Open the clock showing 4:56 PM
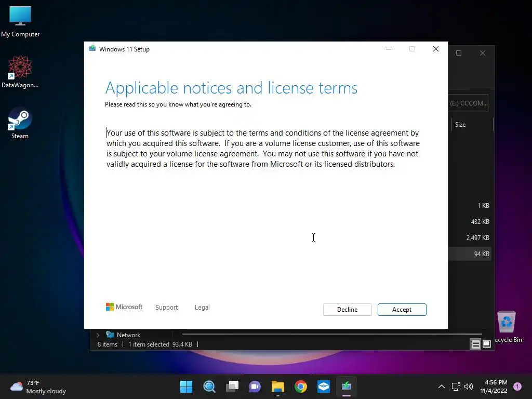The width and height of the screenshot is (532, 399). 494,387
